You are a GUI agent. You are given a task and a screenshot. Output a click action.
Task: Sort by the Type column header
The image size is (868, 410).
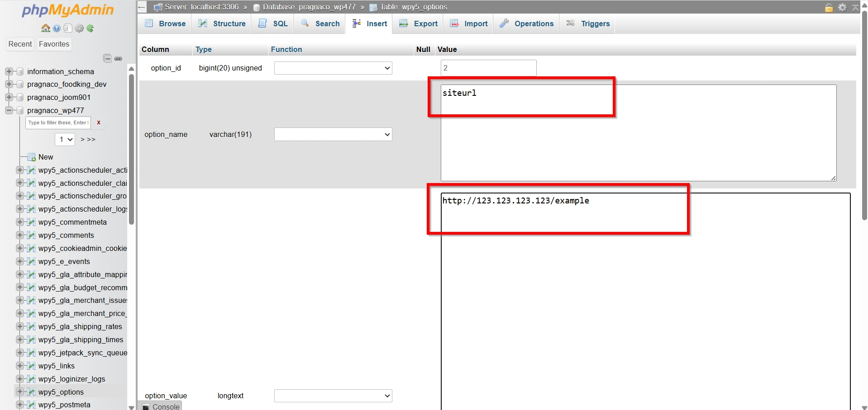[x=204, y=49]
